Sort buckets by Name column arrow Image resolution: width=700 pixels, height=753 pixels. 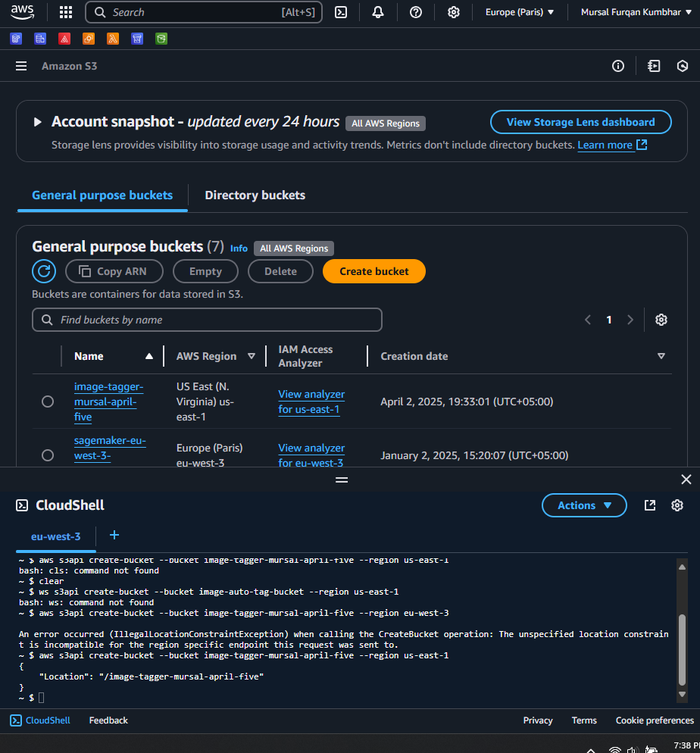tap(149, 356)
